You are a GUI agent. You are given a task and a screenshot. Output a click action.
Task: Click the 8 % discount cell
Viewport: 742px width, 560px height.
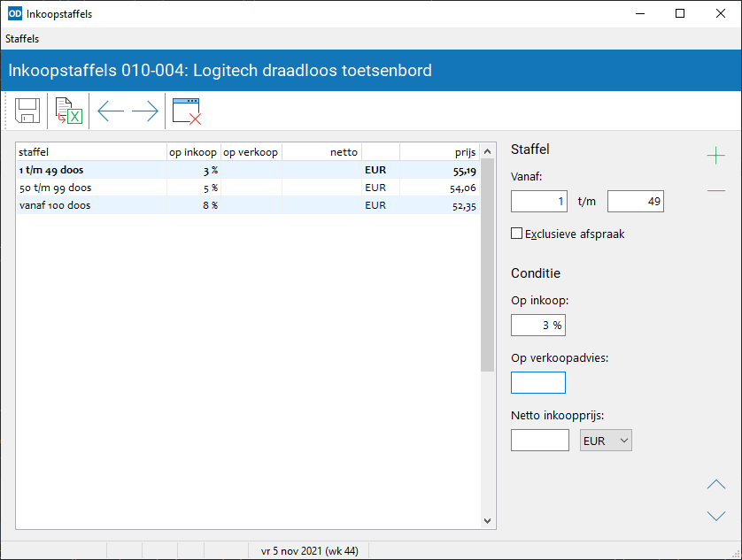coord(194,205)
